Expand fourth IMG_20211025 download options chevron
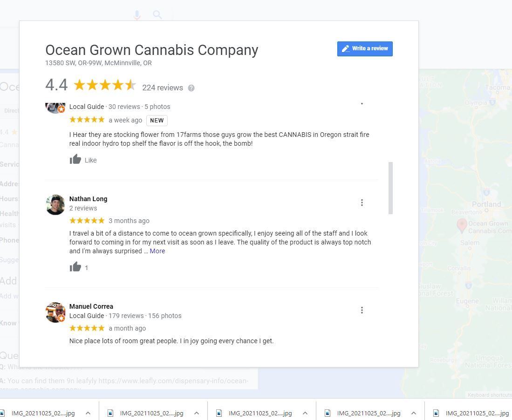 coord(413,413)
